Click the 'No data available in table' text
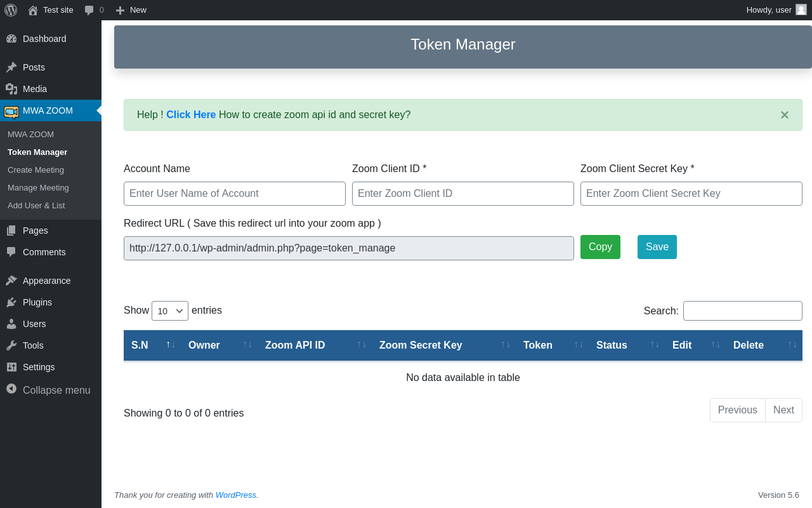Screen dimensions: 812x508 [463, 378]
